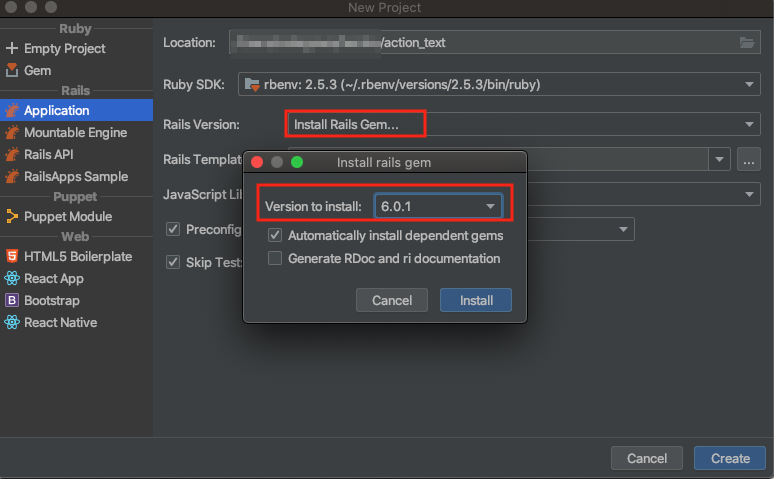This screenshot has height=479, width=774.
Task: Select Rails Application project type
Action: (77, 110)
